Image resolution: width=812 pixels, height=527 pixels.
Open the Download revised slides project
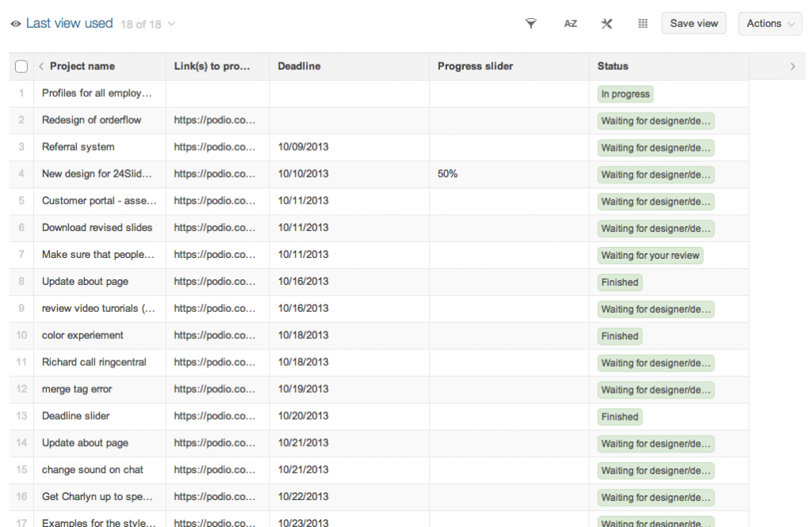click(97, 228)
